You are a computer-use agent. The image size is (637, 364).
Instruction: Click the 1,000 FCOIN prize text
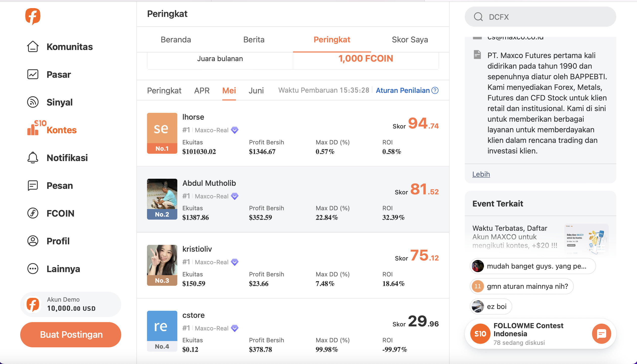tap(366, 59)
